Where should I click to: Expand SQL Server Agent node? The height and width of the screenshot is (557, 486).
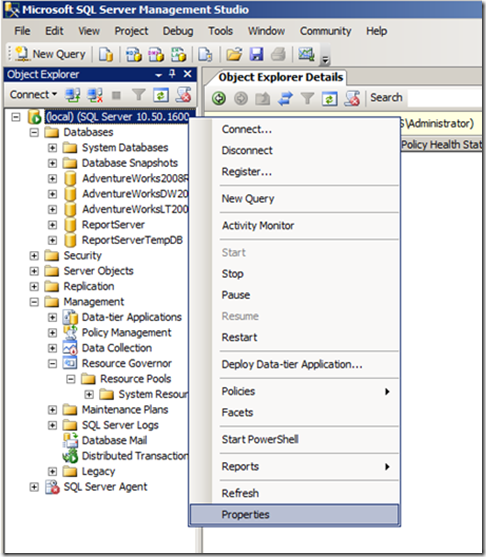pyautogui.click(x=34, y=487)
